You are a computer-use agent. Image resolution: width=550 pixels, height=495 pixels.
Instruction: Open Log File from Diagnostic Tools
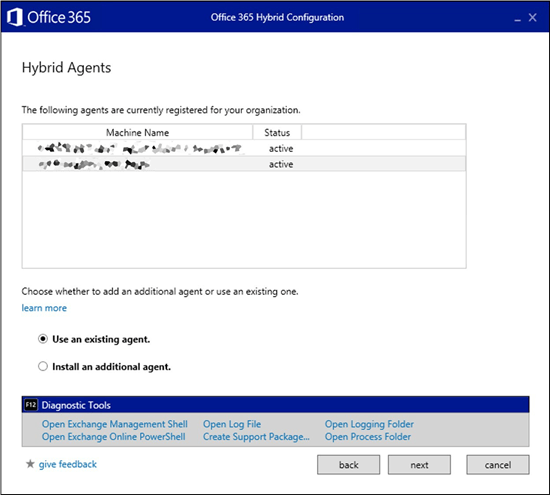[x=232, y=424]
